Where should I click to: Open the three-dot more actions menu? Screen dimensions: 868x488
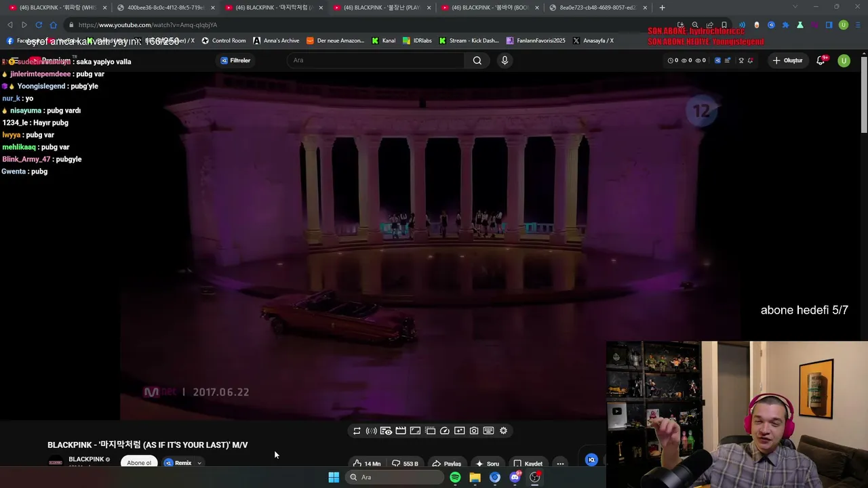[560, 464]
